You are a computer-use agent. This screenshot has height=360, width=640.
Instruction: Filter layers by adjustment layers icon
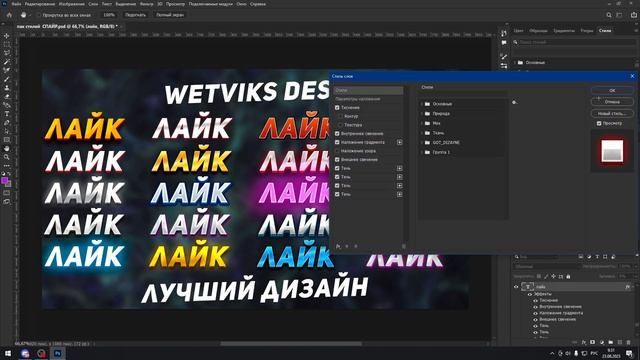coord(589,257)
